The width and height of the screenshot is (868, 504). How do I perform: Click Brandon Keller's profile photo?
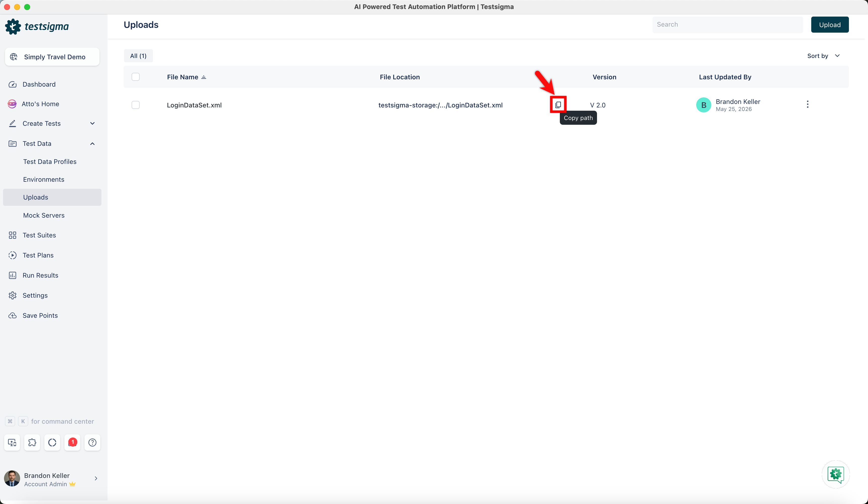[x=12, y=479]
